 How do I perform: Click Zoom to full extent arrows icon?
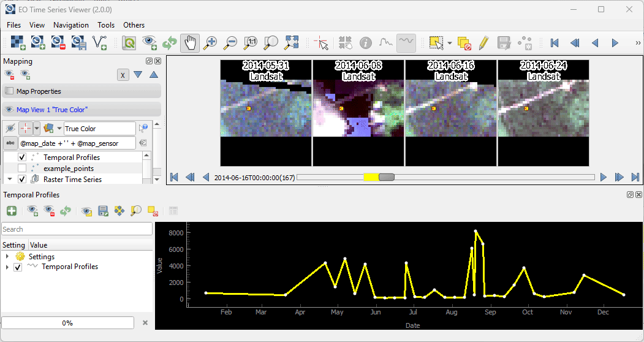[291, 42]
